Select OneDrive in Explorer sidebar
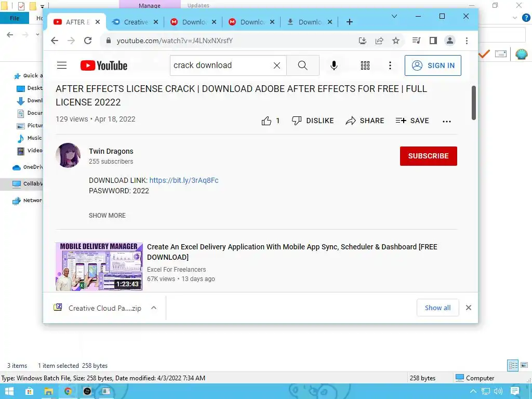Viewport: 532px width, 399px height. 28,167
